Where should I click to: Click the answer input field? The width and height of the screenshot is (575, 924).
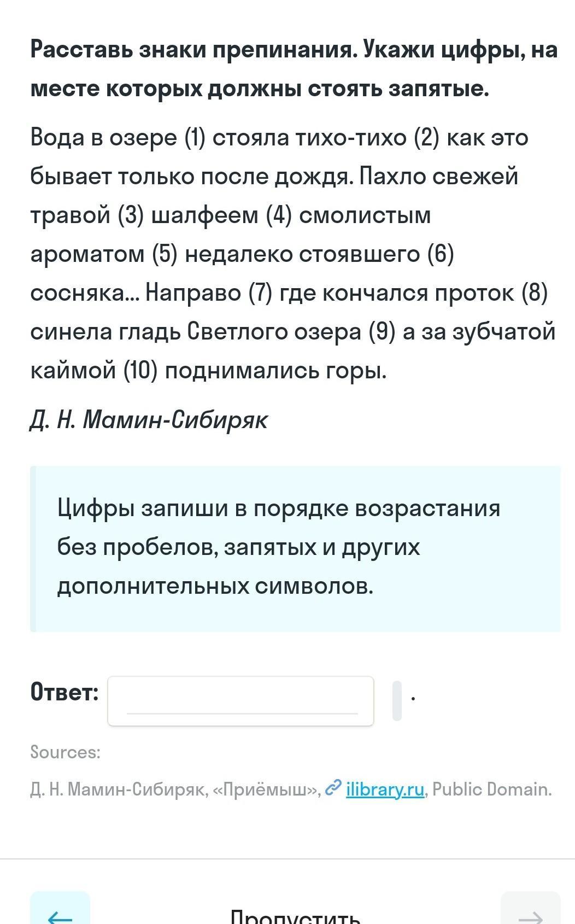[240, 700]
